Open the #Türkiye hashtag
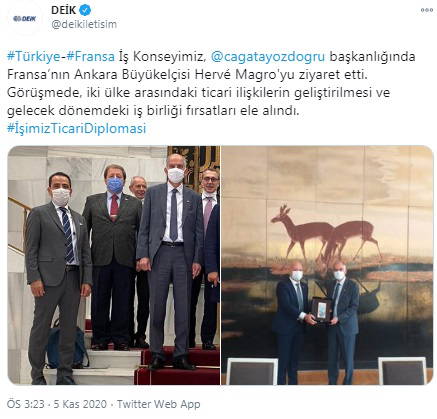Image resolution: width=437 pixels, height=419 pixels. tap(34, 56)
